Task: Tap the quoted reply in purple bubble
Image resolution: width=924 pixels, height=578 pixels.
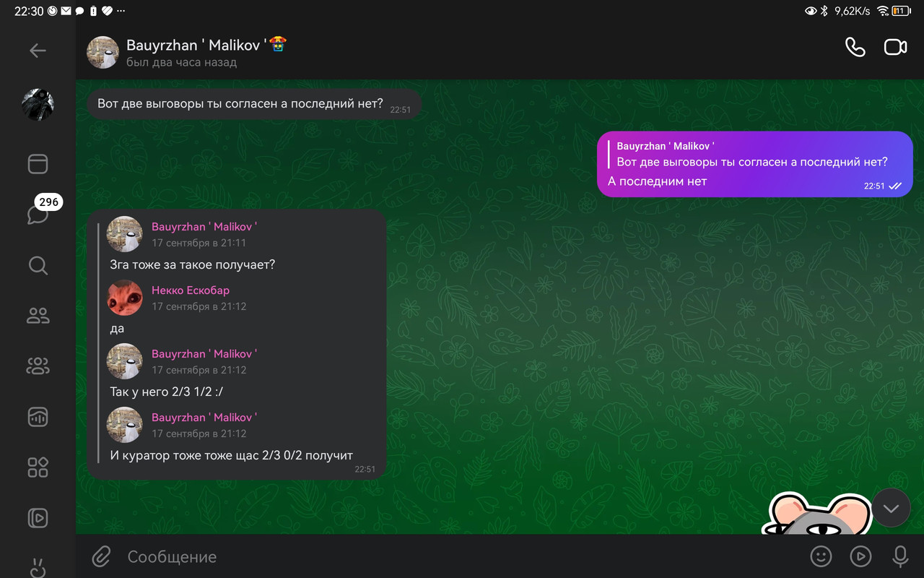Action: 752,155
